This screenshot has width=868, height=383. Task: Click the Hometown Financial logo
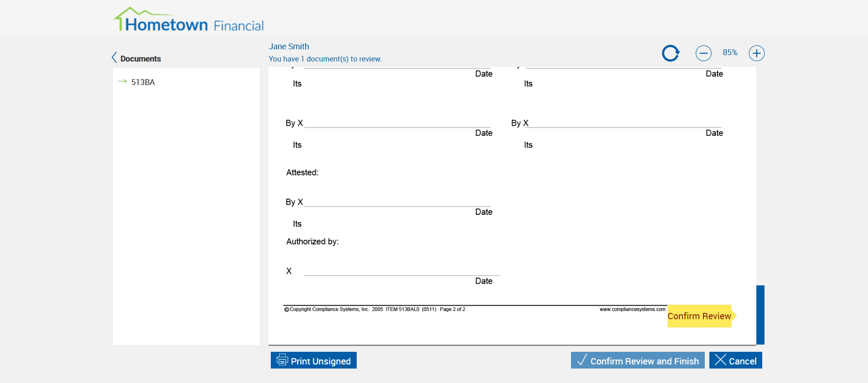(x=189, y=20)
